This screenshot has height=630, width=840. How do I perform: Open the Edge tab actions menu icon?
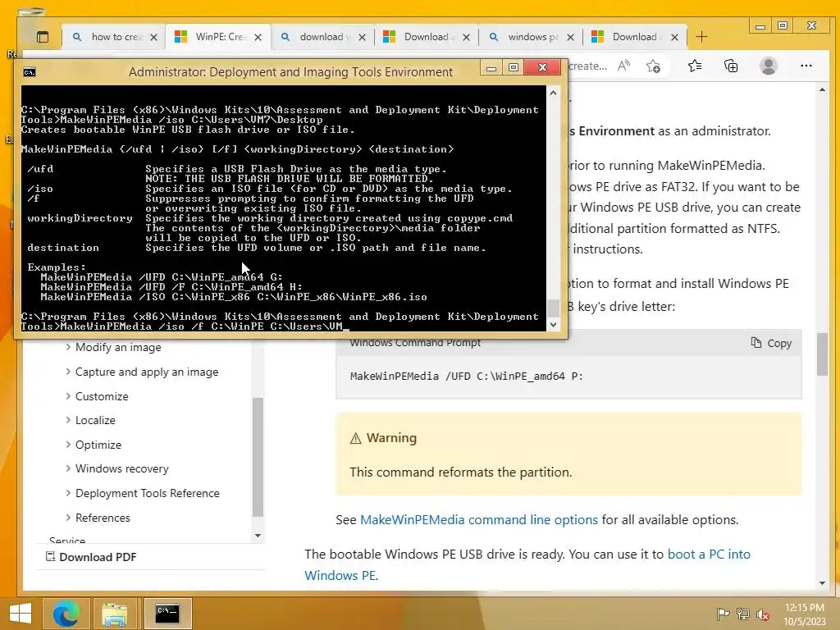click(x=43, y=37)
